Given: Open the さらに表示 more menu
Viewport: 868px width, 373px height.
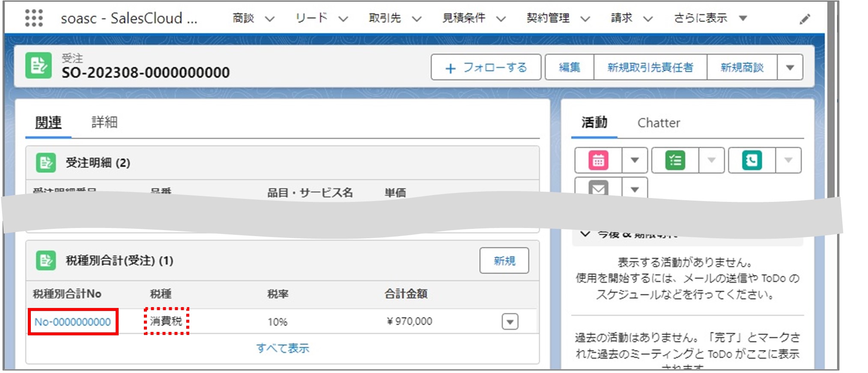Looking at the screenshot, I should [711, 18].
